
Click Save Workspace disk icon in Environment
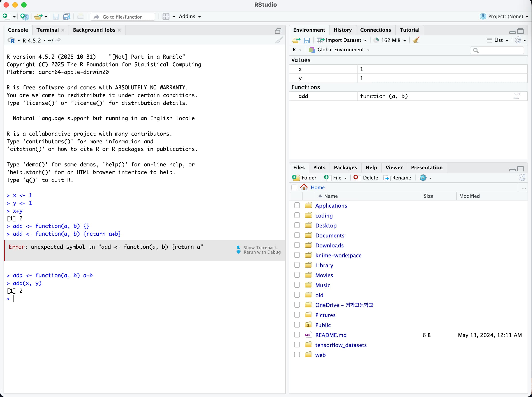point(306,40)
